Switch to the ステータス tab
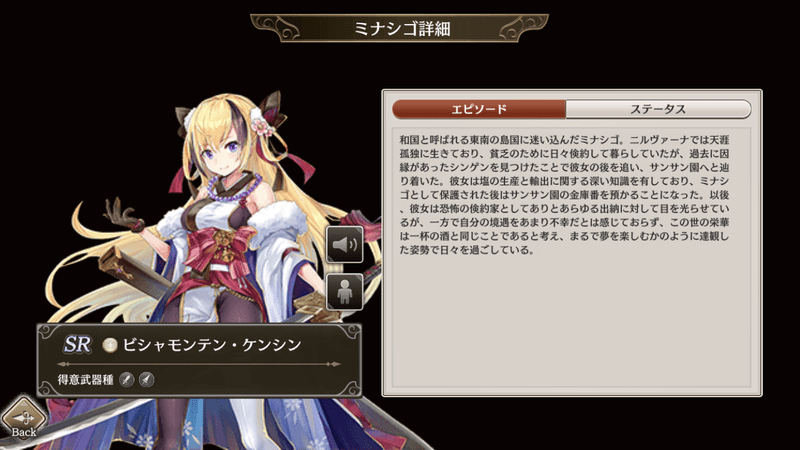 click(x=658, y=109)
